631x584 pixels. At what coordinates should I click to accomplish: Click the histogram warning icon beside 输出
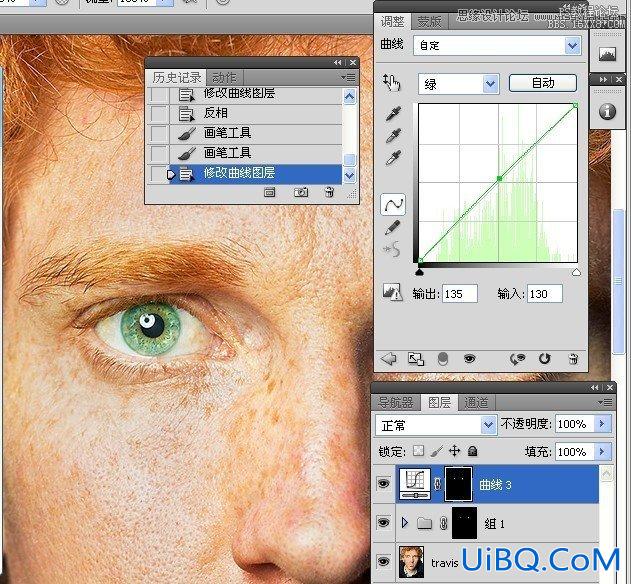(x=392, y=292)
